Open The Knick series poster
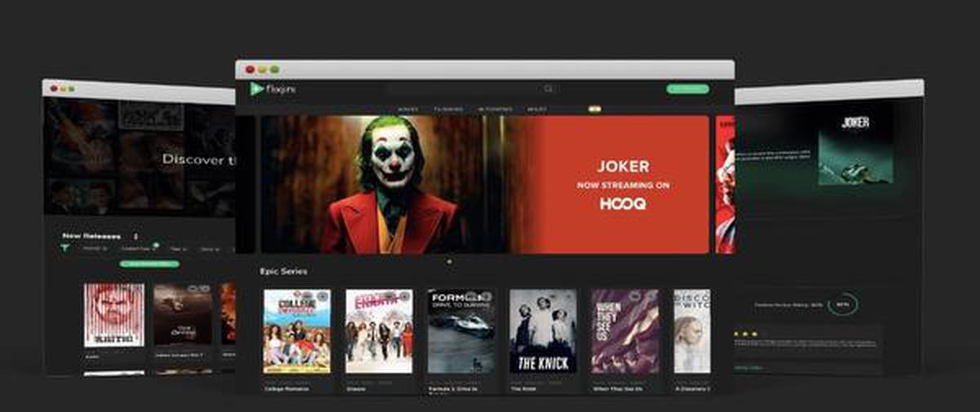Screen dimensions: 980x412 tap(543, 331)
